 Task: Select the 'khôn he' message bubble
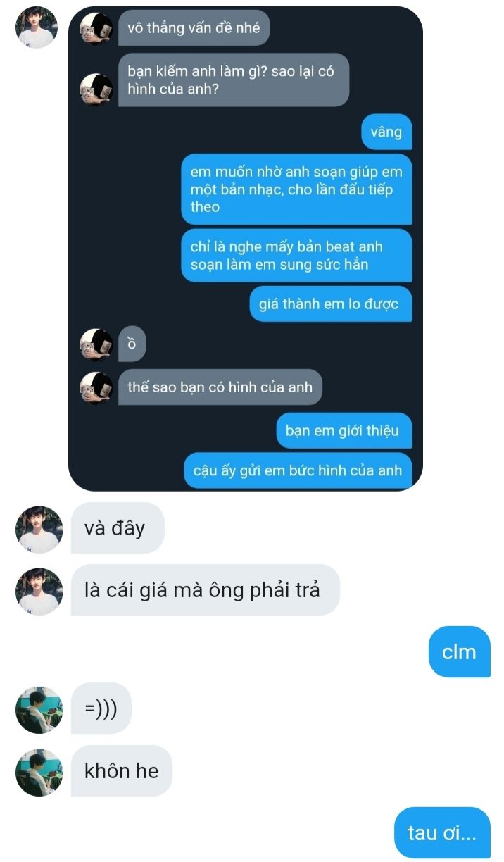(122, 771)
